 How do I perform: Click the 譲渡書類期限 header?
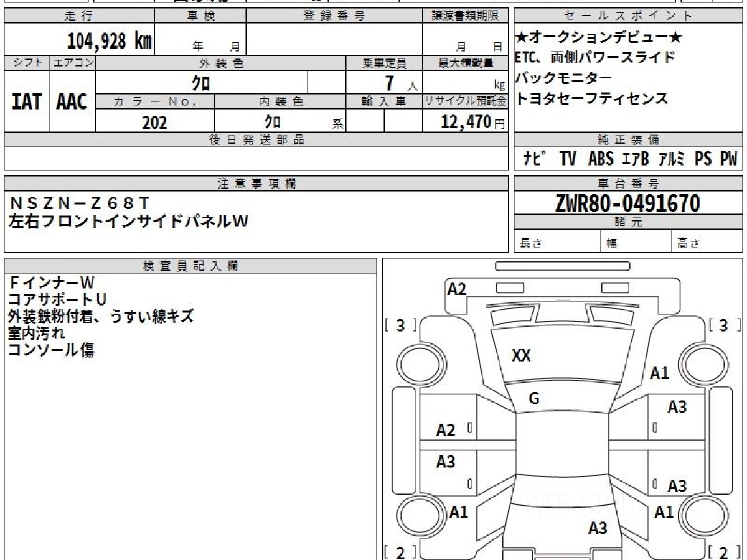465,16
